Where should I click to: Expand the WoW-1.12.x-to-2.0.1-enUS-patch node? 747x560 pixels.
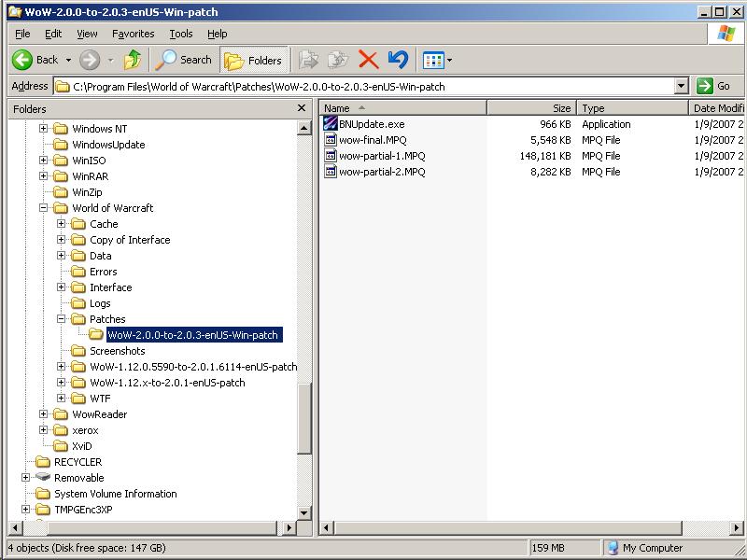[x=61, y=383]
